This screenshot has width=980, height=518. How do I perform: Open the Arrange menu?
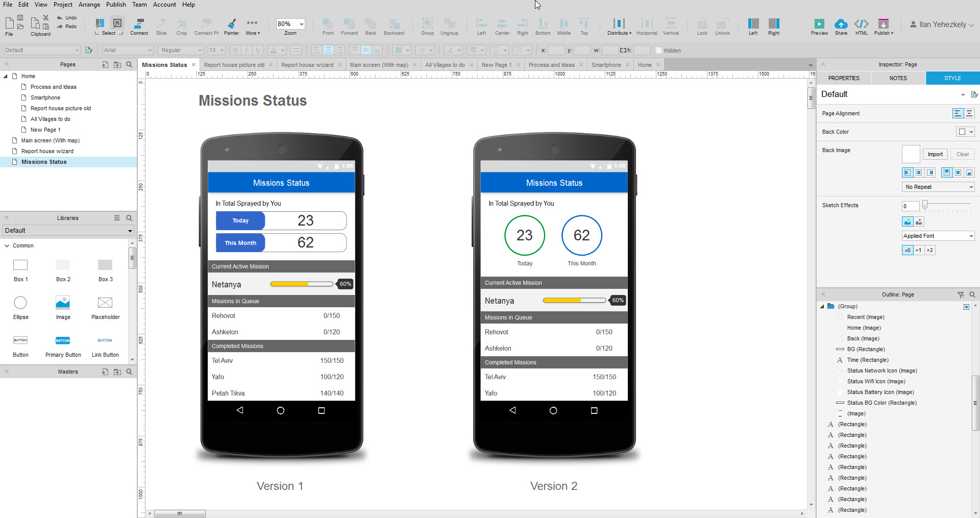click(89, 5)
